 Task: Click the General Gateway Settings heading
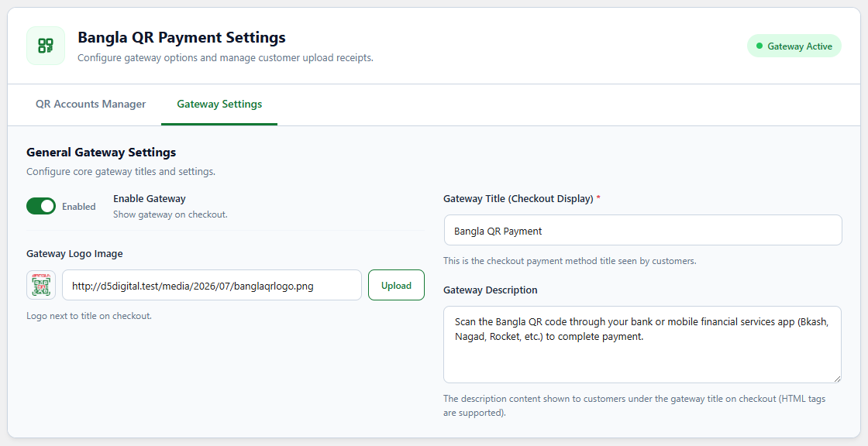coord(102,153)
